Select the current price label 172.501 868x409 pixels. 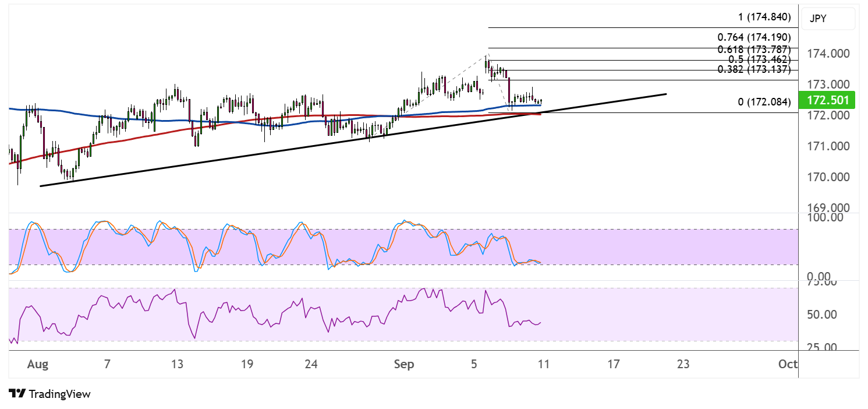(828, 100)
